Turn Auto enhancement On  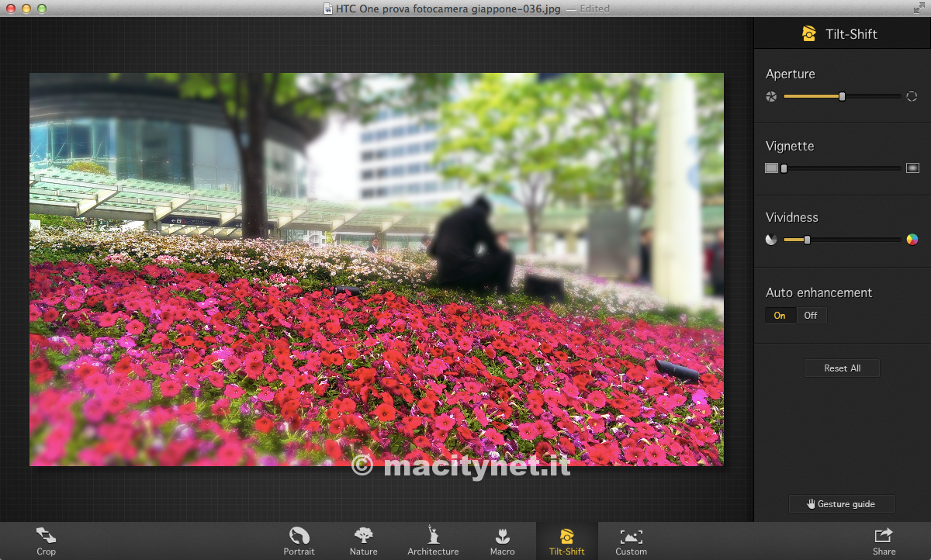pyautogui.click(x=780, y=316)
